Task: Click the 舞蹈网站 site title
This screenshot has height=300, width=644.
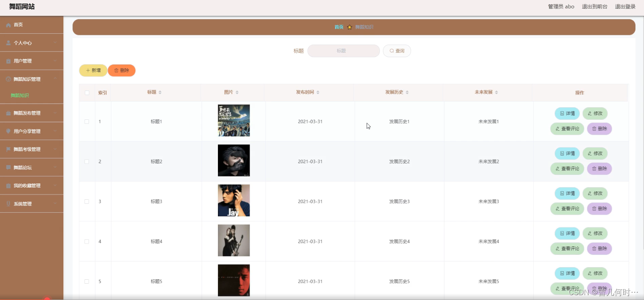Action: click(x=22, y=6)
